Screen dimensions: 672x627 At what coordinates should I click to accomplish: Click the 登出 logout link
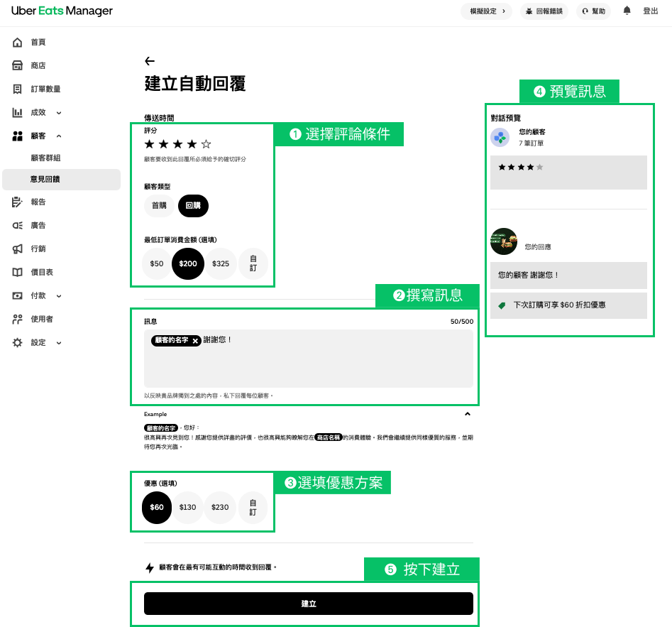[650, 11]
